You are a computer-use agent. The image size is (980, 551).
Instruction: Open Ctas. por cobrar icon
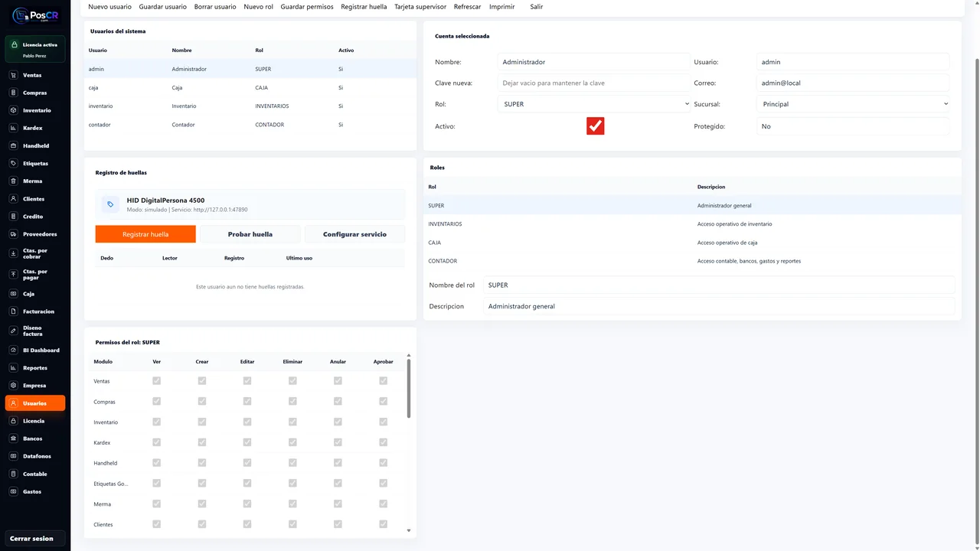pos(14,253)
